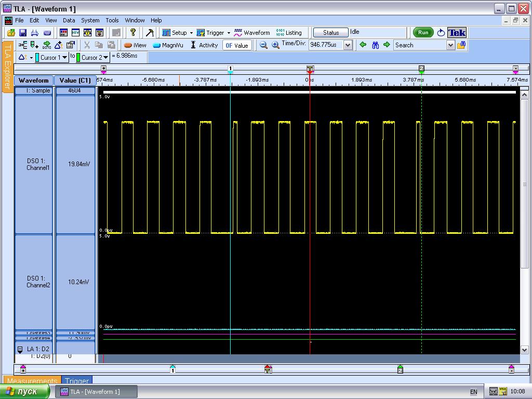The height and width of the screenshot is (399, 532).
Task: Click the binoculars search icon
Action: [375, 45]
